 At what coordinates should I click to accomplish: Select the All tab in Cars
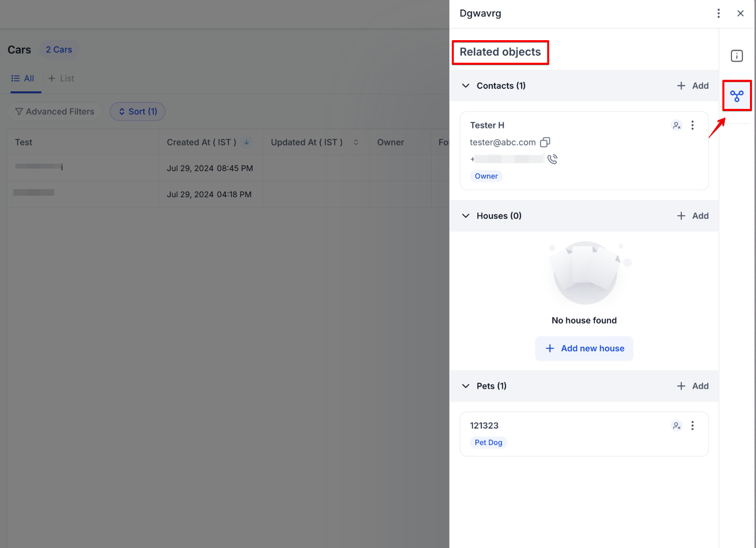tap(23, 79)
